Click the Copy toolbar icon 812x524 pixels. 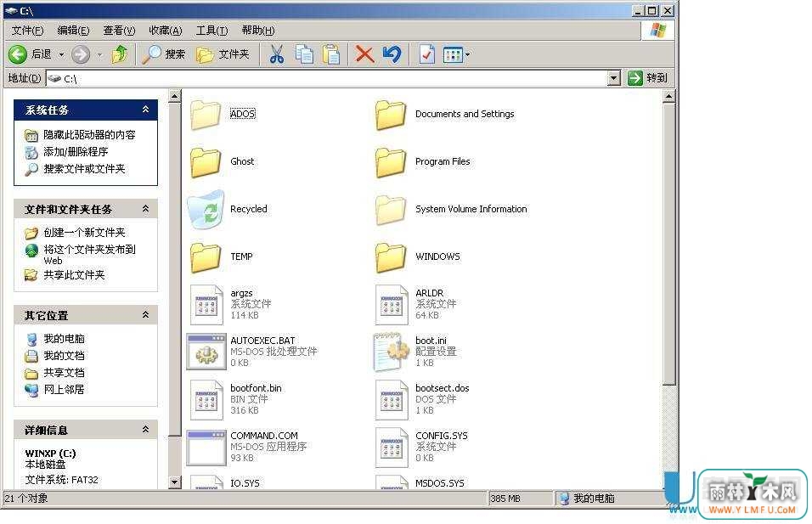[304, 54]
